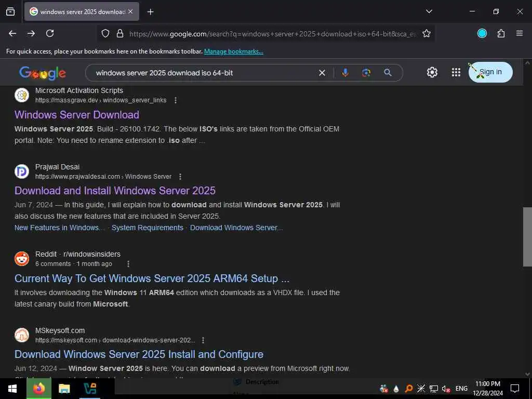
Task: Open Google apps grid
Action: click(456, 72)
